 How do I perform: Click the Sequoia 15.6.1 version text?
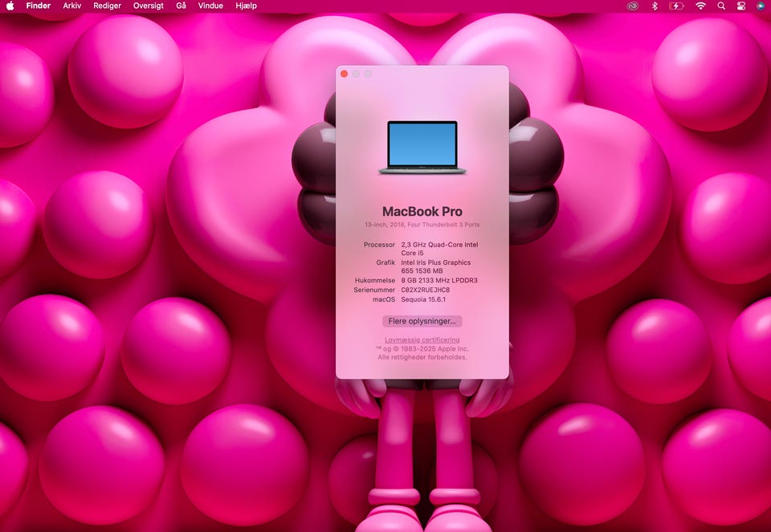(x=423, y=299)
